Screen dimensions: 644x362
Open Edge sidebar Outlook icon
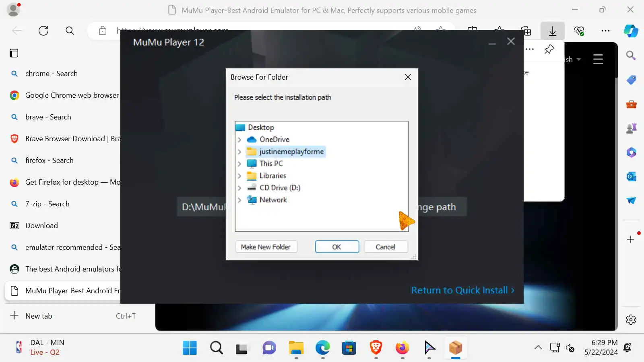631,176
